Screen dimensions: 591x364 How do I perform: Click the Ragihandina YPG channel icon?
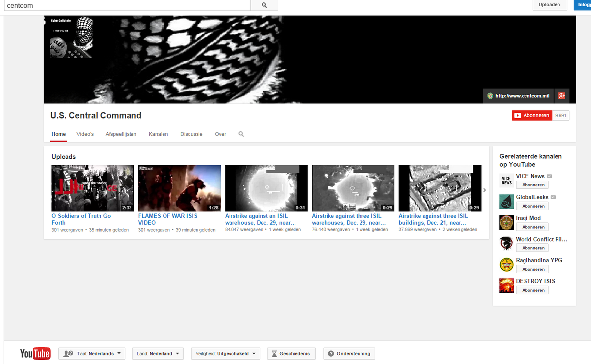[x=506, y=265]
